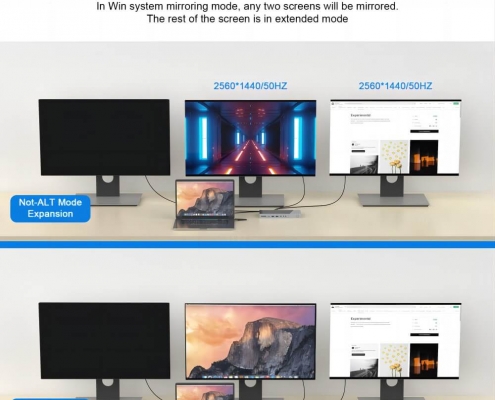This screenshot has height=400, width=495.
Task: Click the laptop screen in upper scene
Action: (205, 199)
